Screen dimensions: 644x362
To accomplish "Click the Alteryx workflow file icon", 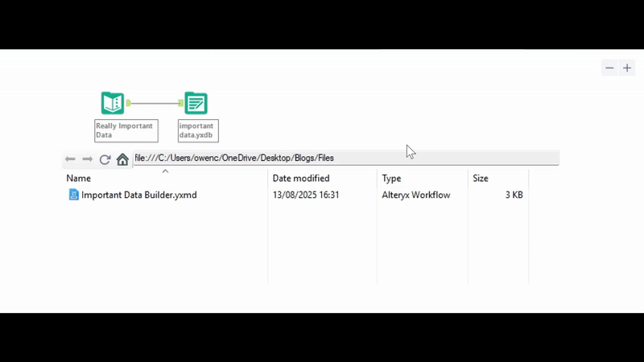I will (73, 195).
